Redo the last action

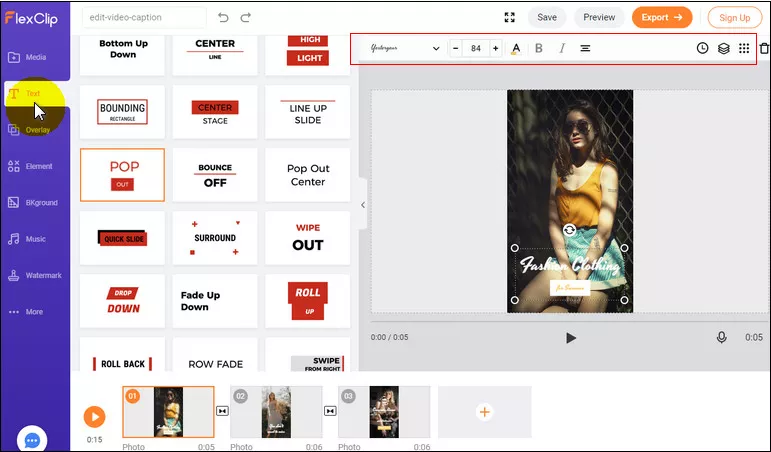click(x=245, y=18)
